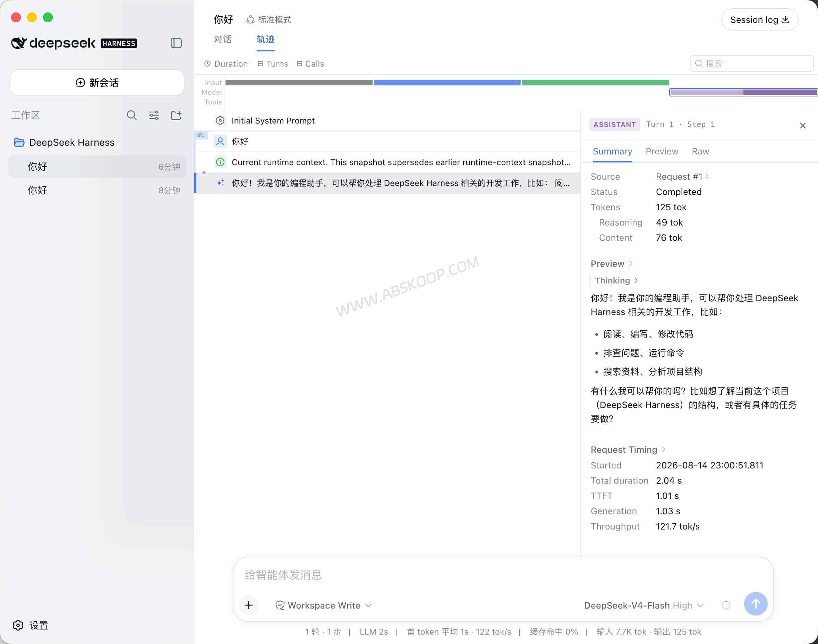Click the 标准模式 mode indicator
This screenshot has width=818, height=644.
click(x=269, y=20)
